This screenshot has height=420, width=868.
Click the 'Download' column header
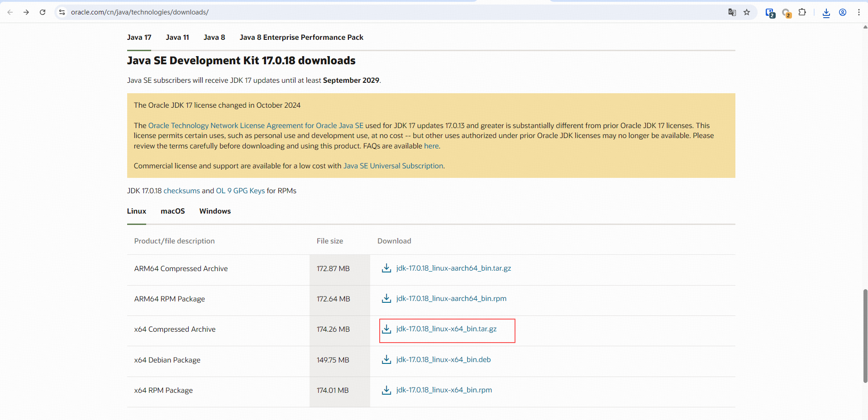point(394,241)
